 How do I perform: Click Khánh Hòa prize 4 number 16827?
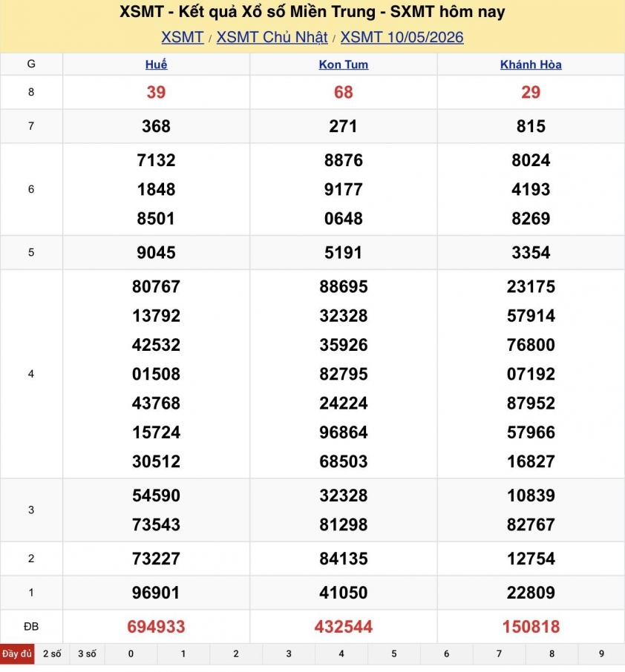pyautogui.click(x=531, y=461)
